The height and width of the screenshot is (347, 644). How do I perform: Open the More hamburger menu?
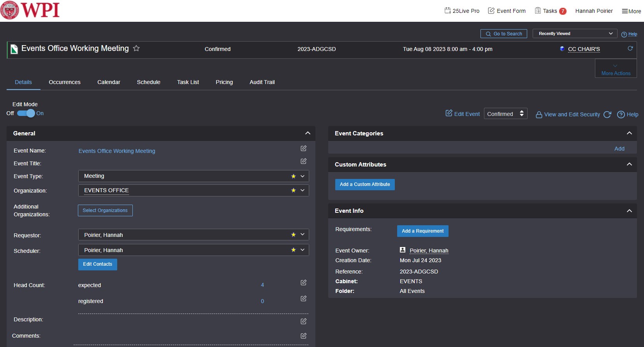coord(631,11)
